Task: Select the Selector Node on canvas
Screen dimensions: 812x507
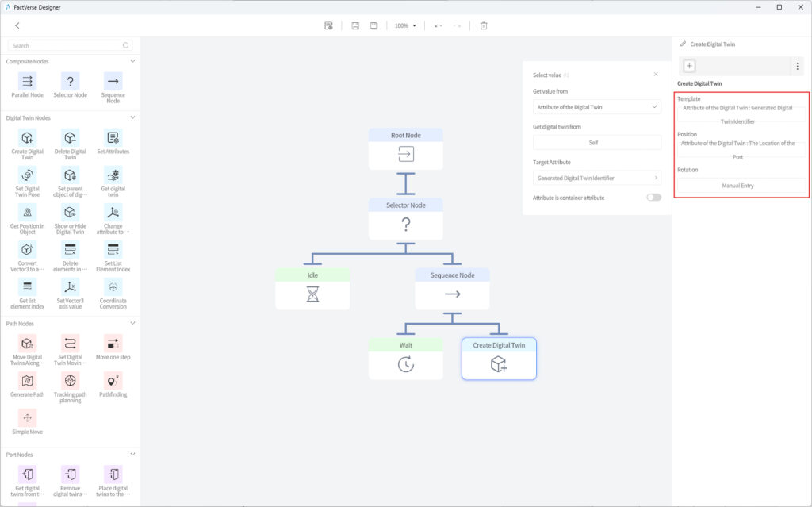Action: [405, 219]
